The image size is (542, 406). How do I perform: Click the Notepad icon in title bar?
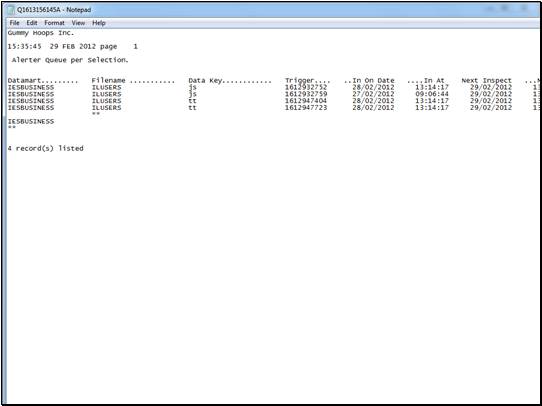point(11,10)
